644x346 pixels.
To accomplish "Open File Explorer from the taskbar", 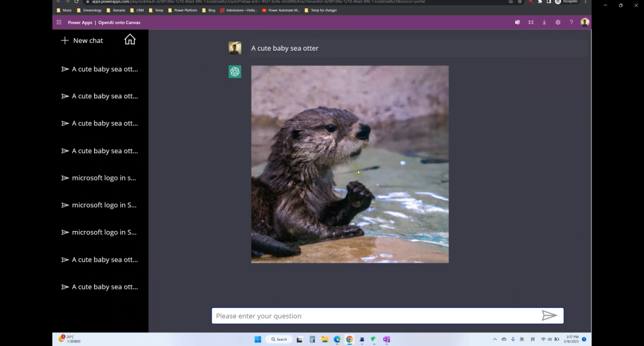I will [x=324, y=339].
